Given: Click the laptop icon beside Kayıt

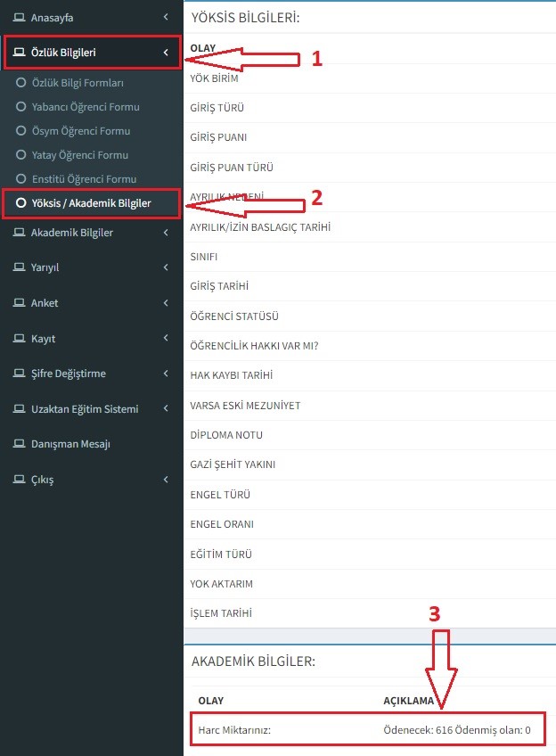Looking at the screenshot, I should (19, 339).
